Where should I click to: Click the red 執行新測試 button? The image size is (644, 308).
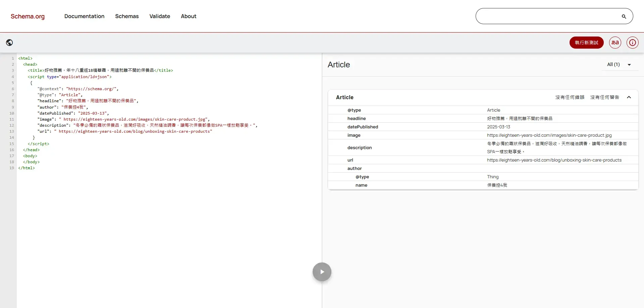click(x=586, y=43)
